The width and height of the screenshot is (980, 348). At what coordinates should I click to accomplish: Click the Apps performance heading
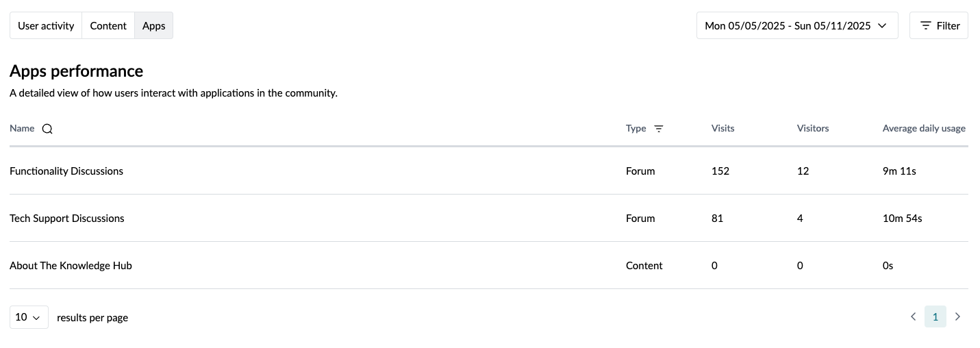tap(76, 71)
